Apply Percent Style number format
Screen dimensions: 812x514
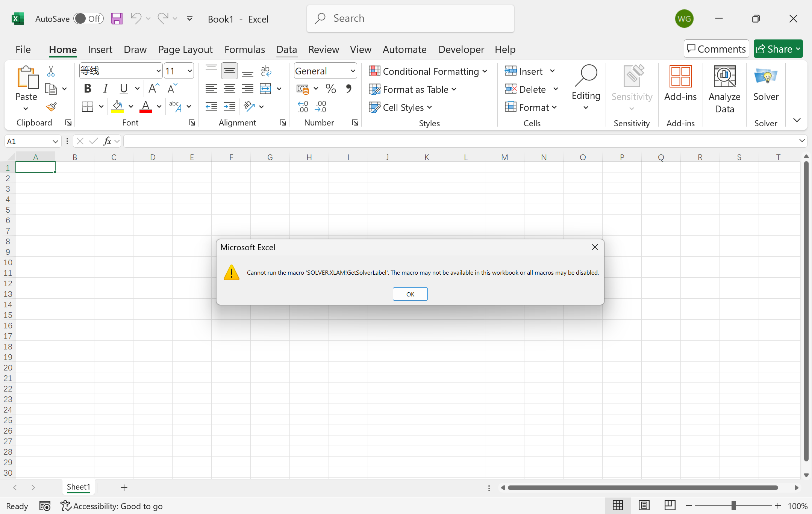coord(331,89)
